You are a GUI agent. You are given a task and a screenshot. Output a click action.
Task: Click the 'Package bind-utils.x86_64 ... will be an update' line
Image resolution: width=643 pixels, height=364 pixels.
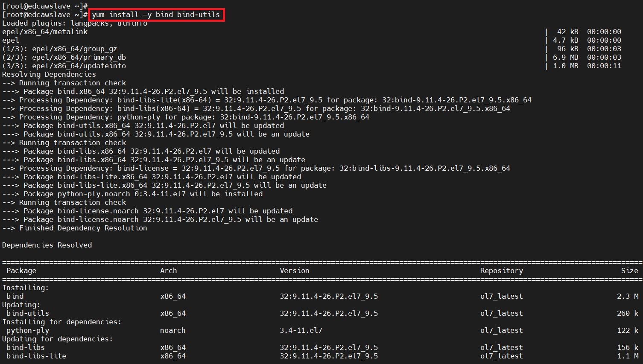[156, 134]
